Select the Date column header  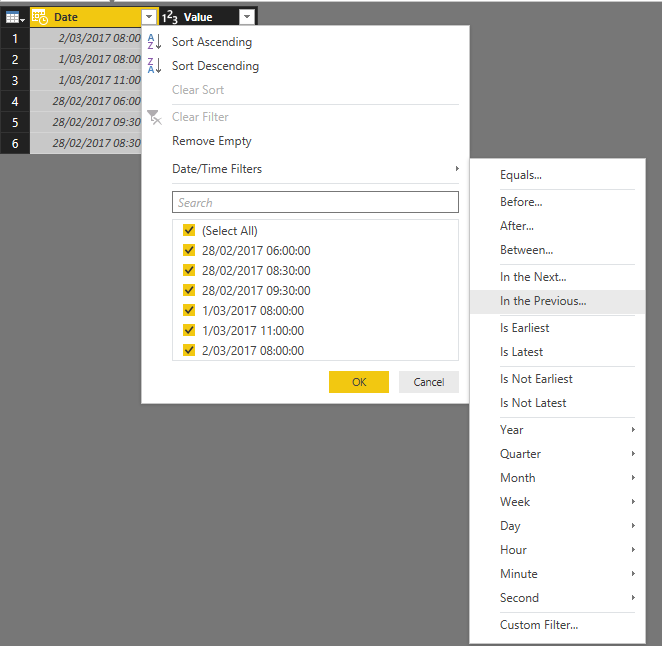pos(94,17)
